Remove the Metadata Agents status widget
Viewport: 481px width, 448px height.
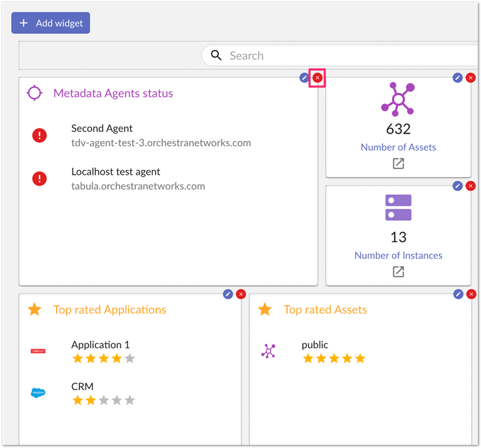(317, 78)
